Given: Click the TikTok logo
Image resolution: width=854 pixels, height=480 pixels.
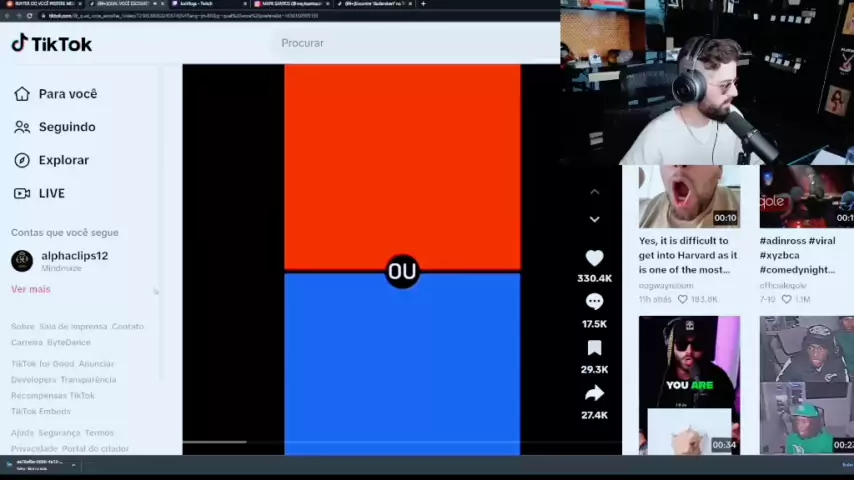Looking at the screenshot, I should tap(51, 43).
